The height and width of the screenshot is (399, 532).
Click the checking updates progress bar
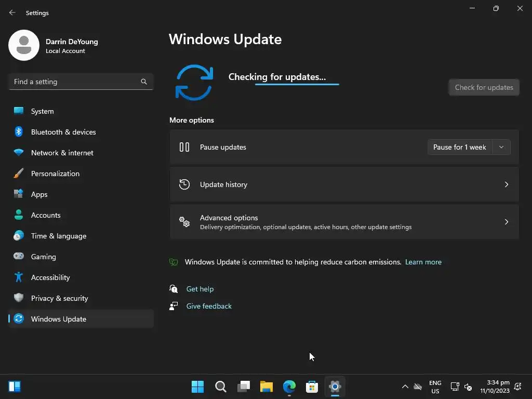click(297, 84)
